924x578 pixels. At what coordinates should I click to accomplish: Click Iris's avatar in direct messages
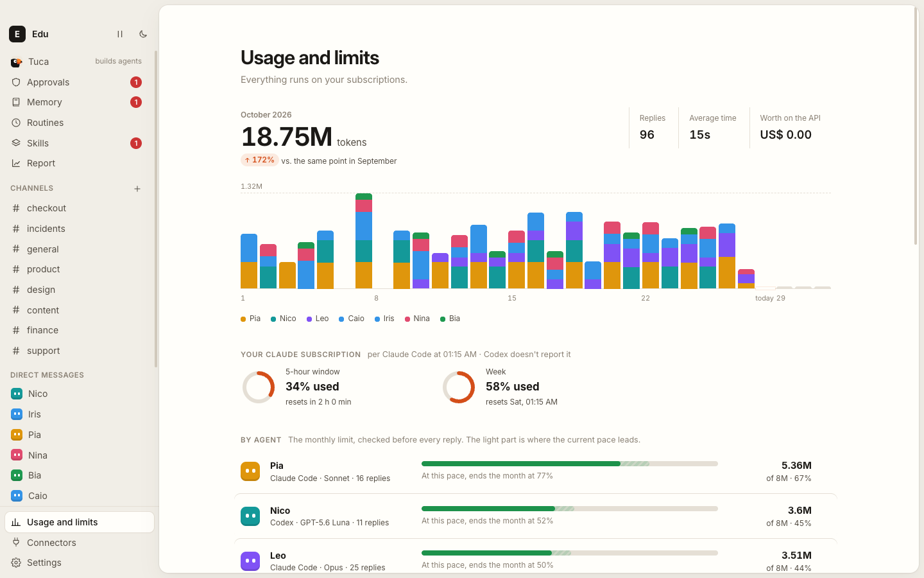pyautogui.click(x=17, y=414)
